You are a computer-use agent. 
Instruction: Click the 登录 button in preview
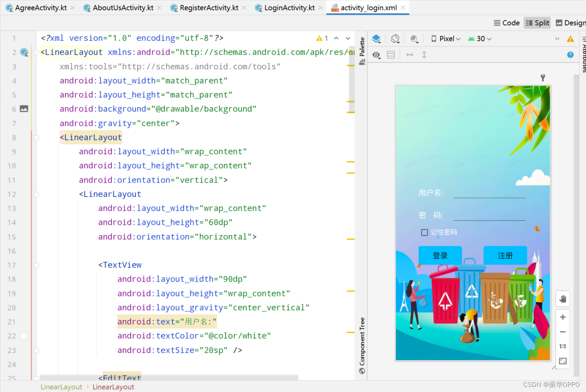tap(440, 255)
